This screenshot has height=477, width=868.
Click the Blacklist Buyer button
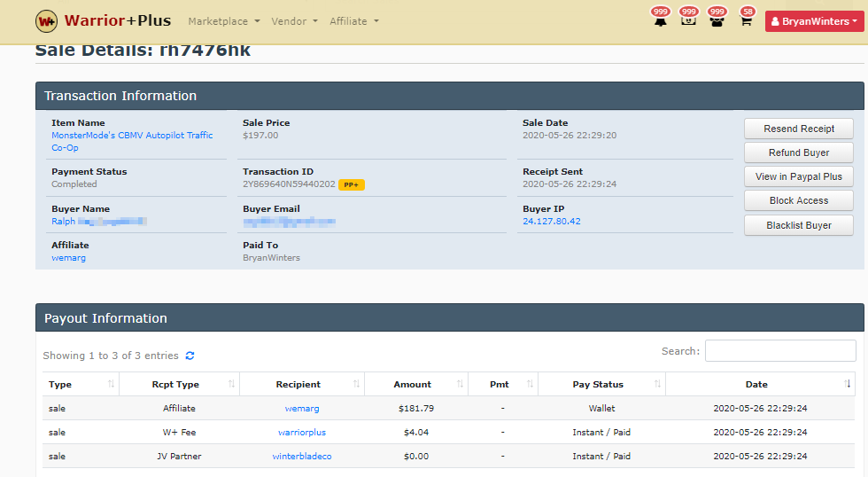[799, 225]
